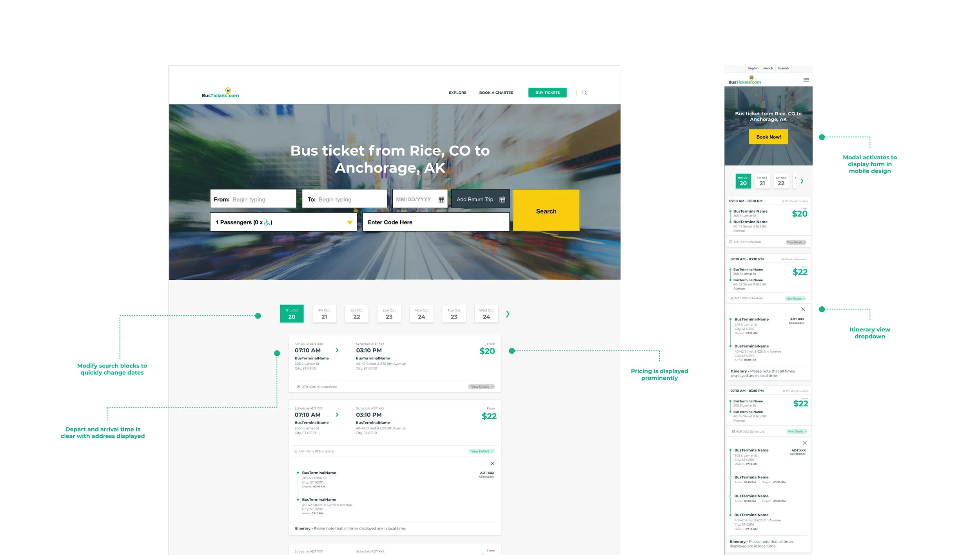
Task: Click the calendar icon in date field
Action: pos(441,199)
